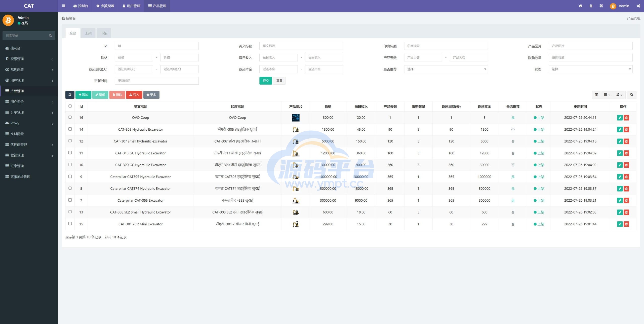
Task: Click the 更多 more button
Action: pyautogui.click(x=151, y=95)
